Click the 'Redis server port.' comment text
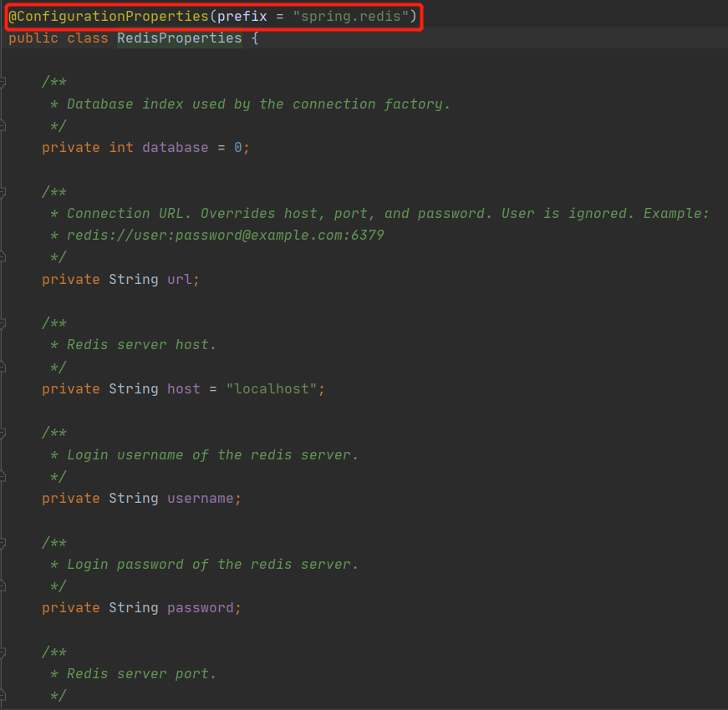728x710 pixels. click(141, 674)
